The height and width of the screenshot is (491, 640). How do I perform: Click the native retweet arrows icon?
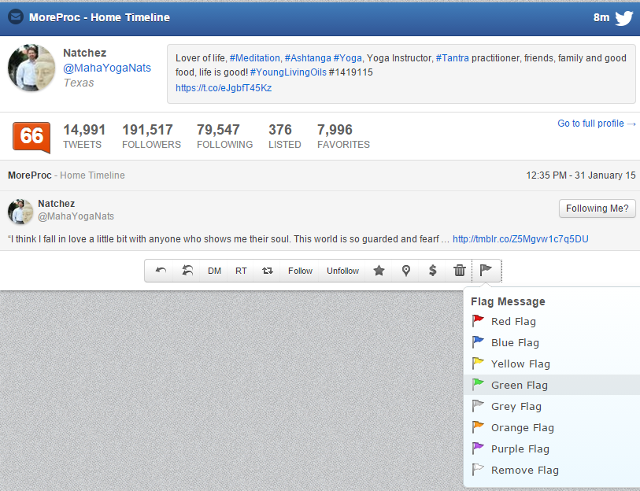267,271
